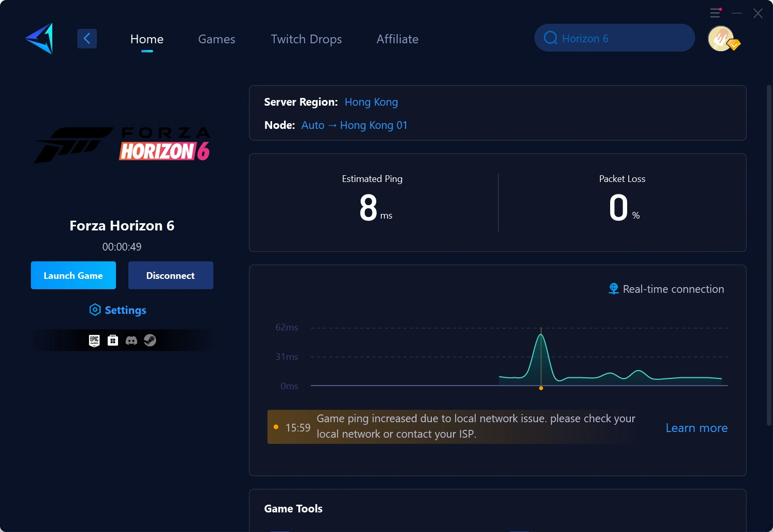773x532 pixels.
Task: Go back using the left chevron button
Action: 87,39
